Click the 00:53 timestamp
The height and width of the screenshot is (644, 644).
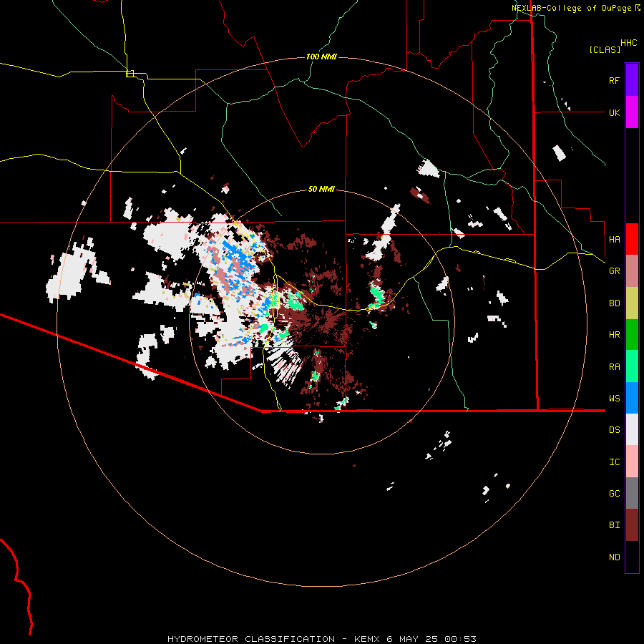[x=460, y=639]
